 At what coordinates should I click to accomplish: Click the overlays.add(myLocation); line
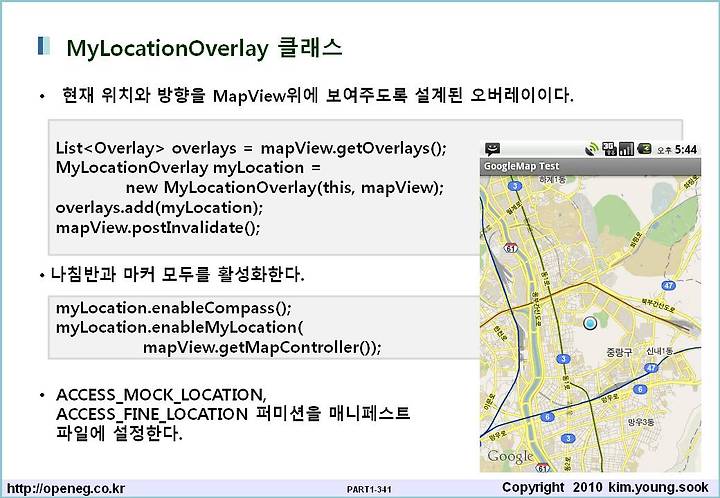159,207
